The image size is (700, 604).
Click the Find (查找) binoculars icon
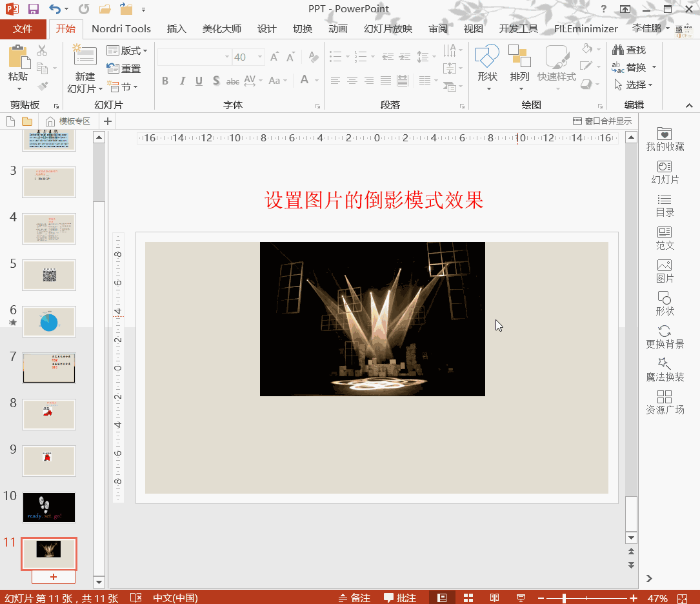pyautogui.click(x=618, y=50)
